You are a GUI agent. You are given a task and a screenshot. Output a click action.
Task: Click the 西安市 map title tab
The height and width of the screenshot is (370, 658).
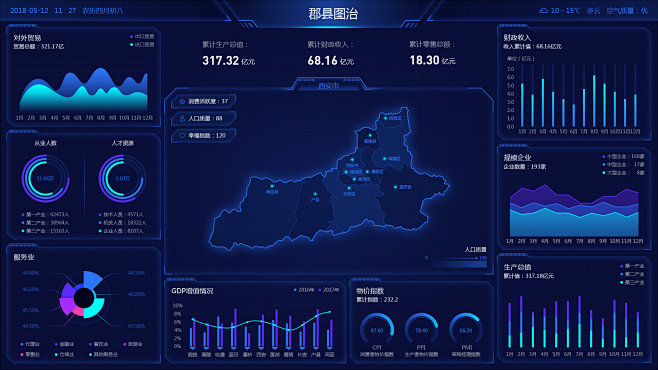pyautogui.click(x=329, y=86)
